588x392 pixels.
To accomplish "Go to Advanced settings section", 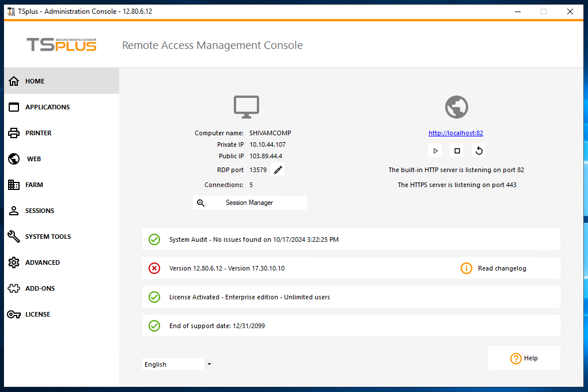I will tap(62, 262).
